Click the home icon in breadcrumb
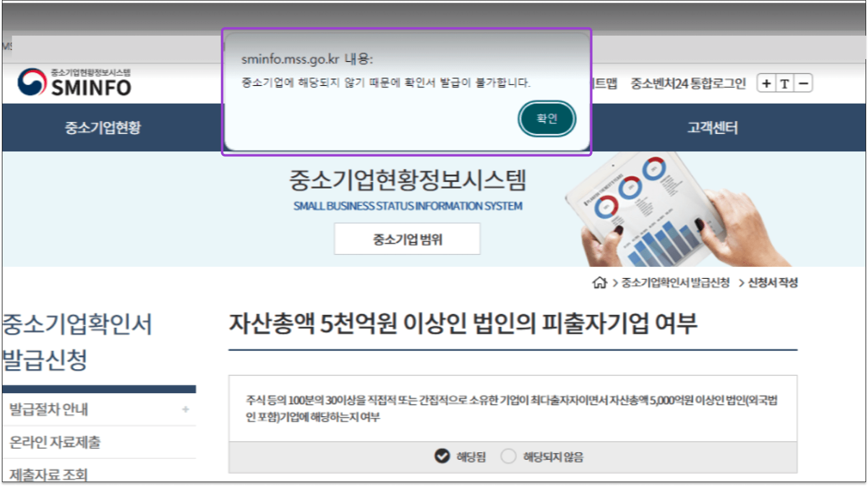 click(x=599, y=282)
